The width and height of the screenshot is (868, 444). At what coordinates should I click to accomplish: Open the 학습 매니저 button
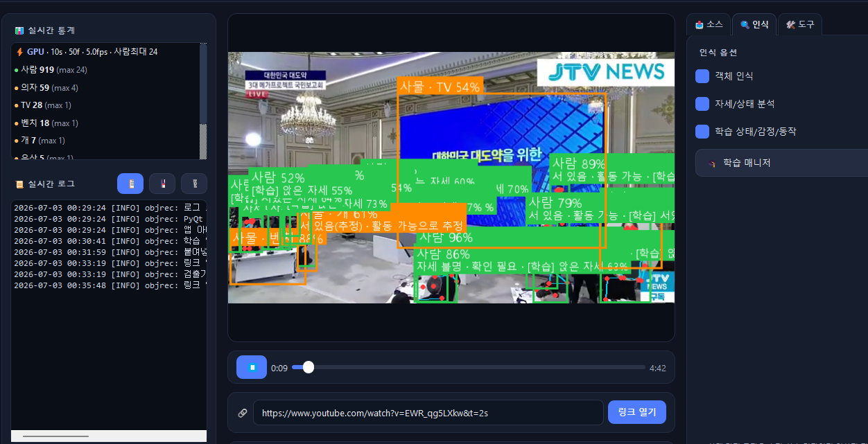(x=781, y=163)
